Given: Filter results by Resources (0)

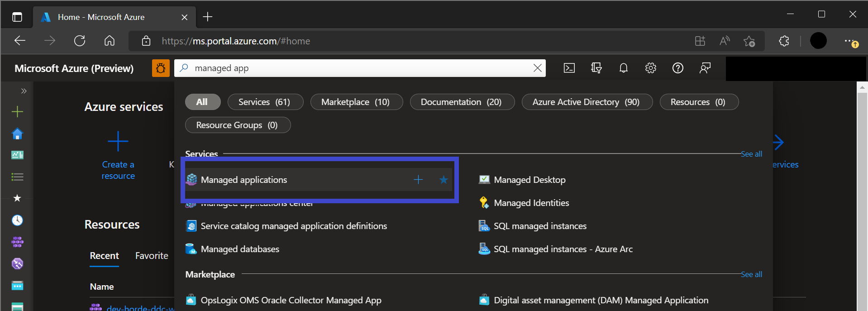Looking at the screenshot, I should click(x=699, y=102).
